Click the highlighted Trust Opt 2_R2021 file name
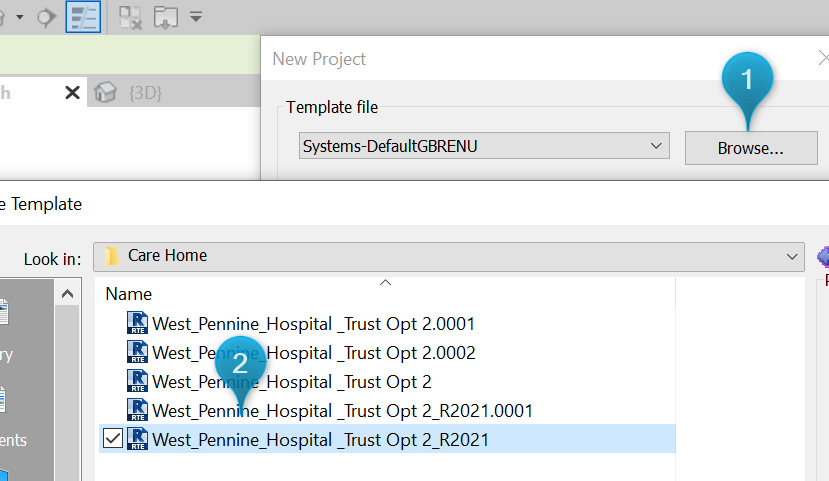 pos(320,438)
